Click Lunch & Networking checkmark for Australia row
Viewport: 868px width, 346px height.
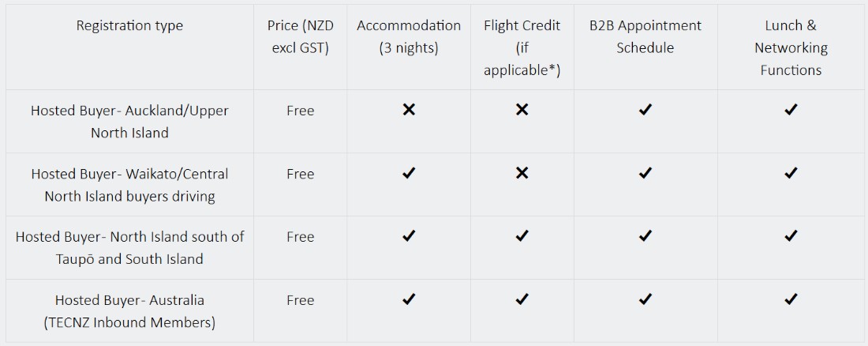791,299
